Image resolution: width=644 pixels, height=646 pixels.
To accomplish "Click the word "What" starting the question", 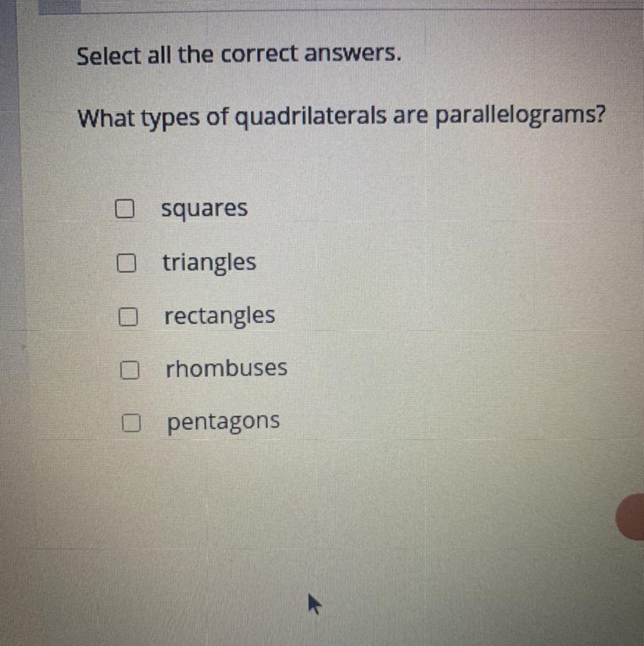I will [106, 118].
